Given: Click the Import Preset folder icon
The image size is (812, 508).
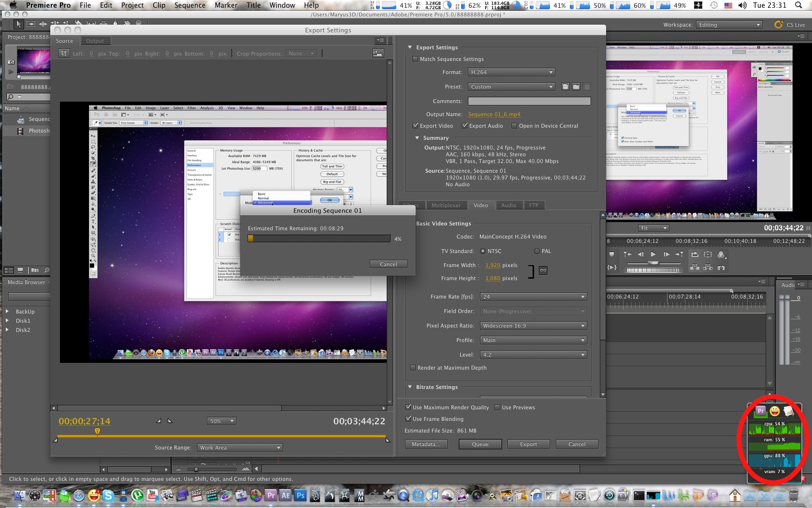Looking at the screenshot, I should (576, 87).
